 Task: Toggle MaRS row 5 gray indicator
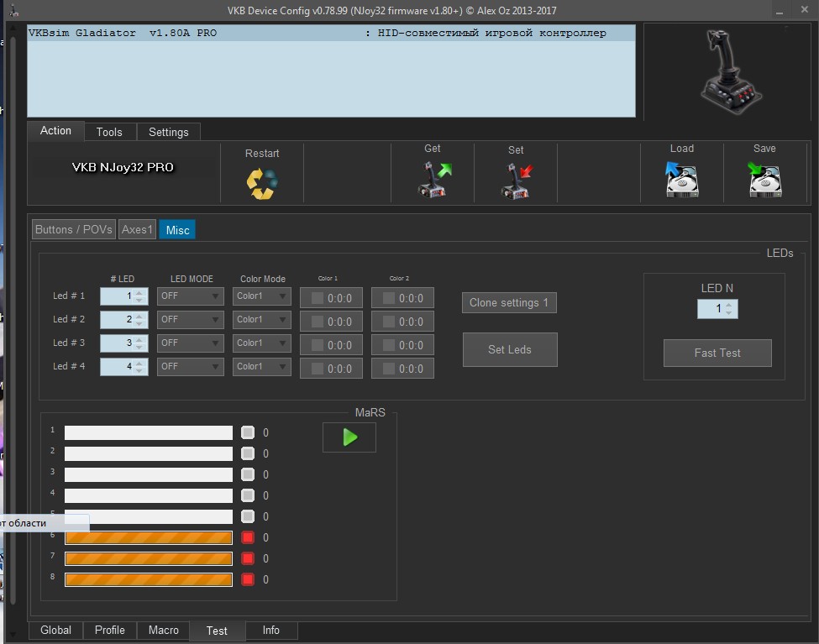[x=248, y=516]
